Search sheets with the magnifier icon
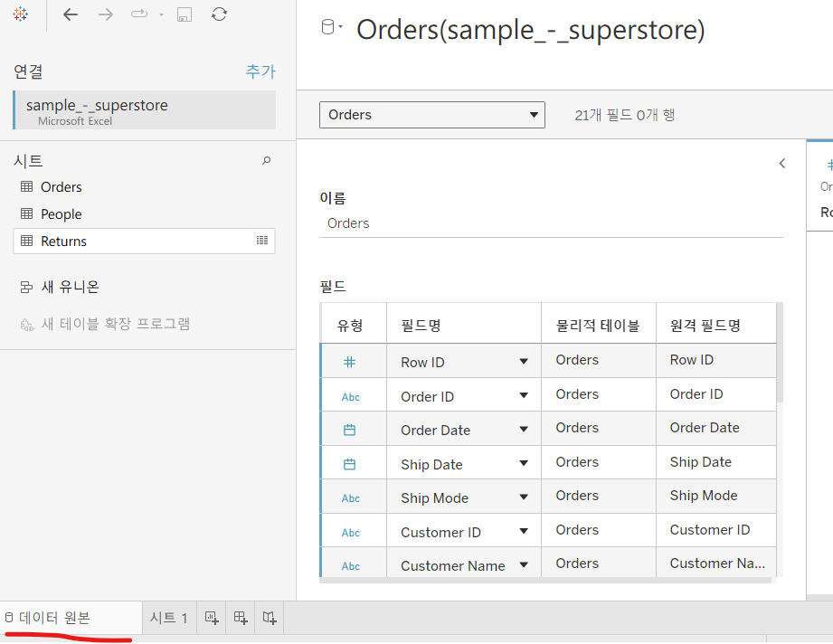The width and height of the screenshot is (833, 644). pyautogui.click(x=266, y=160)
